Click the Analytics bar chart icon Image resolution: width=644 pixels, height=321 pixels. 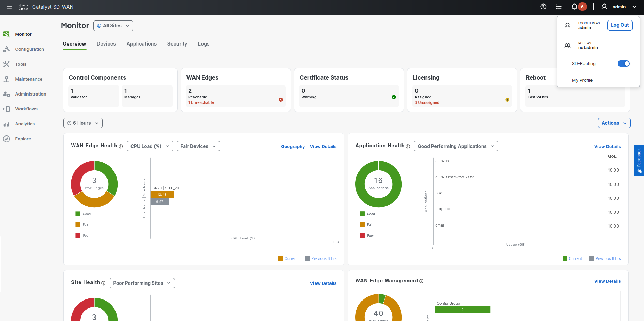point(7,124)
